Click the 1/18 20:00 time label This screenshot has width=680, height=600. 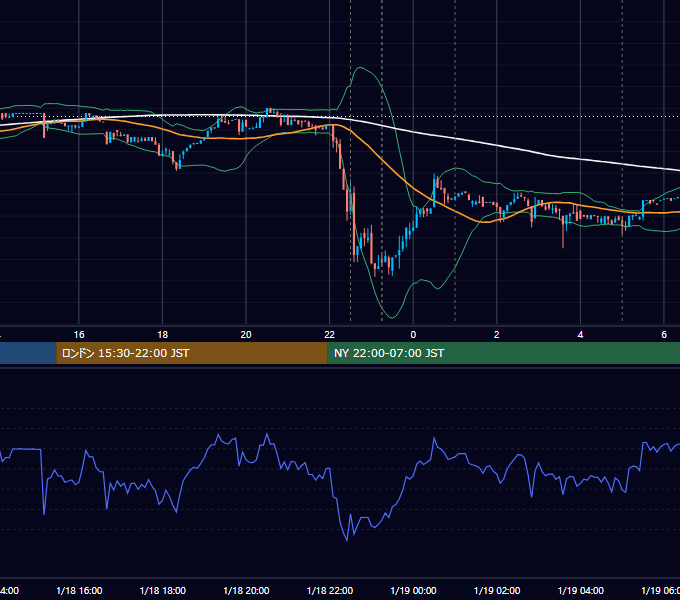coord(246,590)
